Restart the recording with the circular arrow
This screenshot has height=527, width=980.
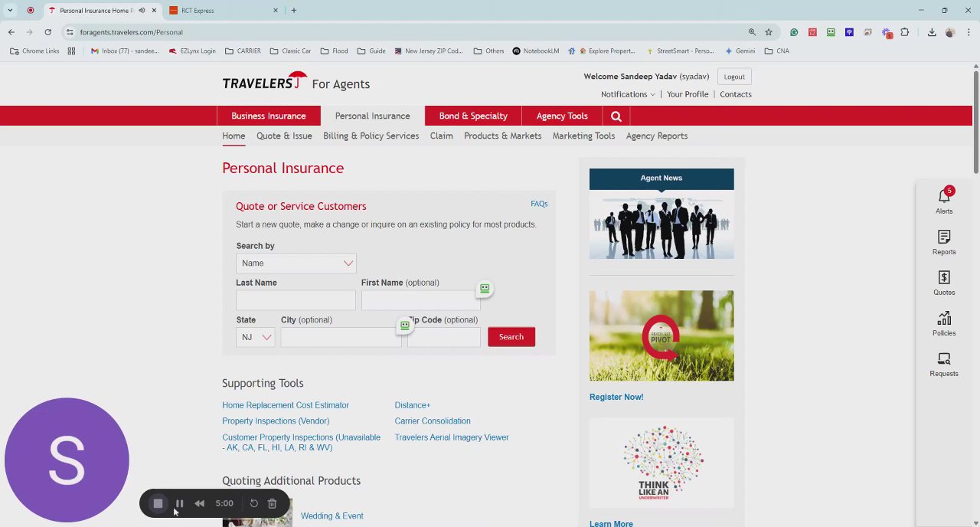coord(254,503)
